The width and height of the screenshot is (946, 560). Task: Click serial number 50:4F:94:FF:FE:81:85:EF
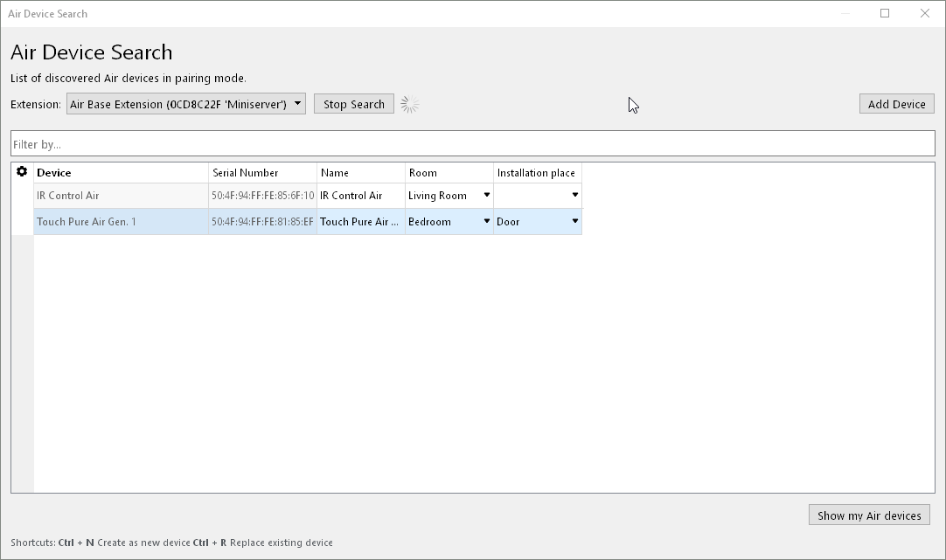click(x=262, y=222)
